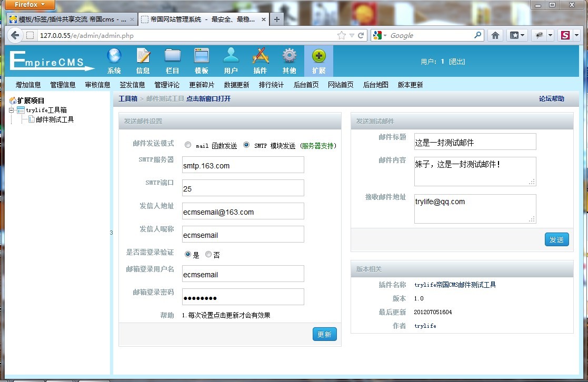Screen dimensions: 588x382
Task: Open the Firefox application menu dropdown
Action: (x=31, y=5)
